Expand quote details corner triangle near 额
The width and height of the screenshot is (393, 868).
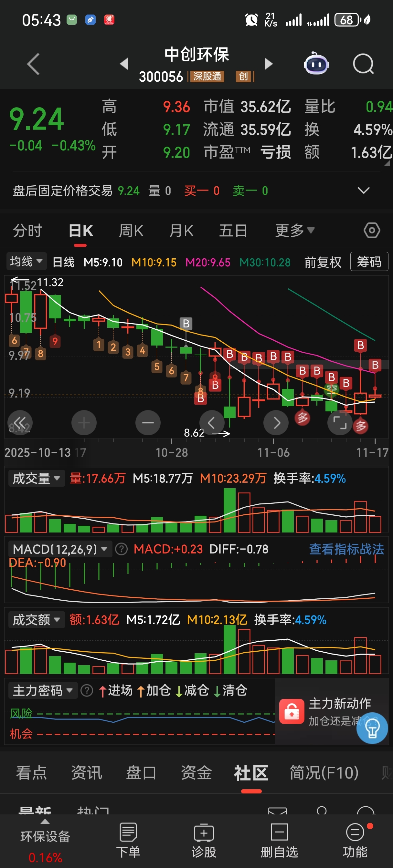pyautogui.click(x=387, y=163)
